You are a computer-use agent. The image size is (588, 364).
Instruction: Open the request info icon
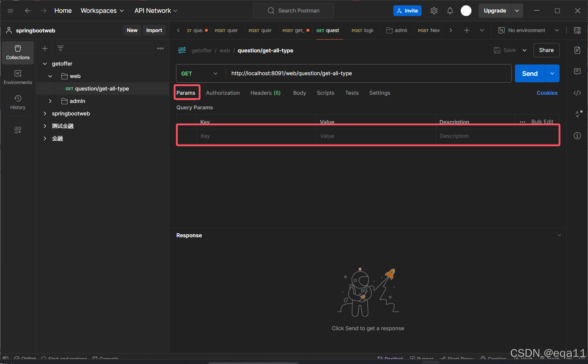(577, 136)
